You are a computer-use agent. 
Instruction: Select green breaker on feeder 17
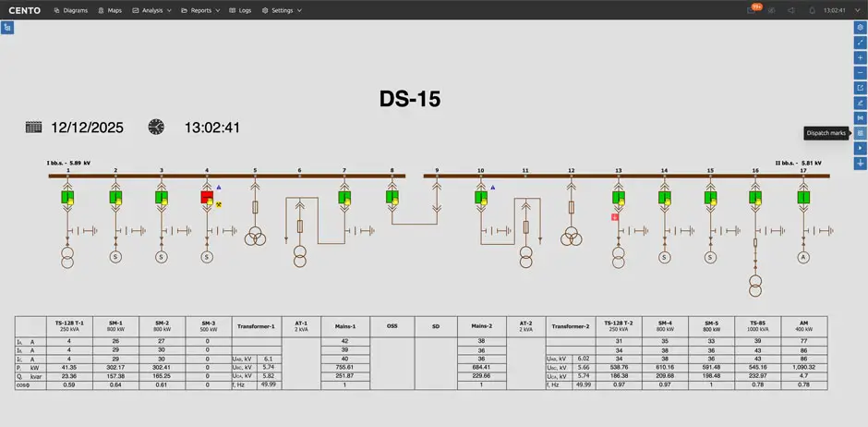click(x=803, y=197)
